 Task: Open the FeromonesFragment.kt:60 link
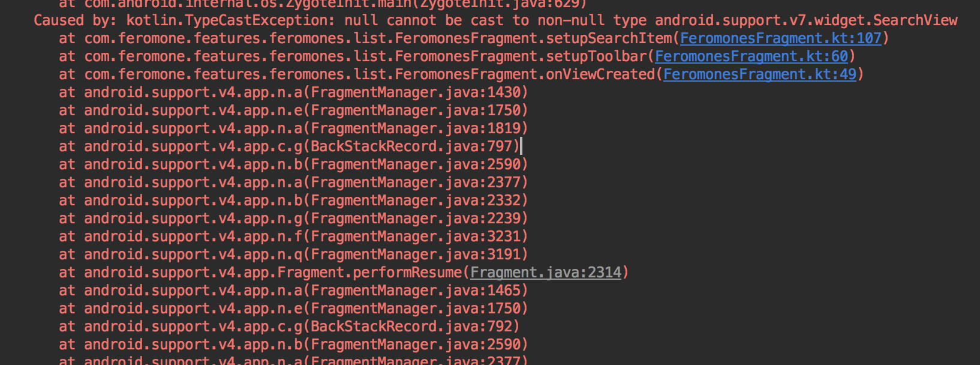point(751,56)
